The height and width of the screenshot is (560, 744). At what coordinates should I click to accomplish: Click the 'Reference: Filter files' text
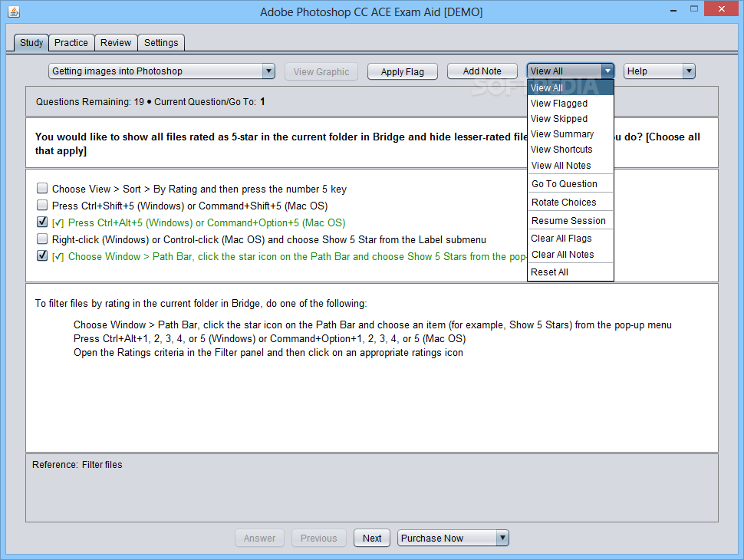click(x=77, y=465)
